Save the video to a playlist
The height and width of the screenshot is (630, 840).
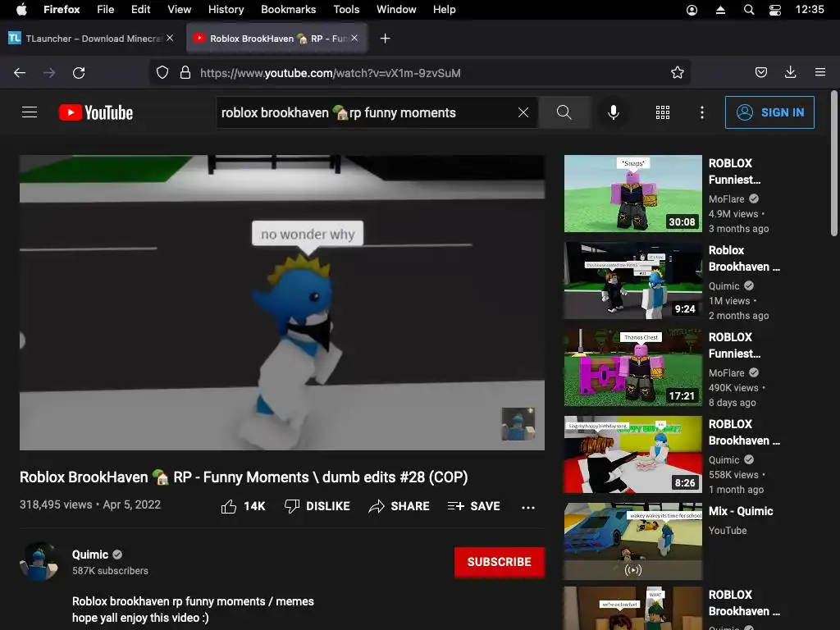[x=474, y=506]
